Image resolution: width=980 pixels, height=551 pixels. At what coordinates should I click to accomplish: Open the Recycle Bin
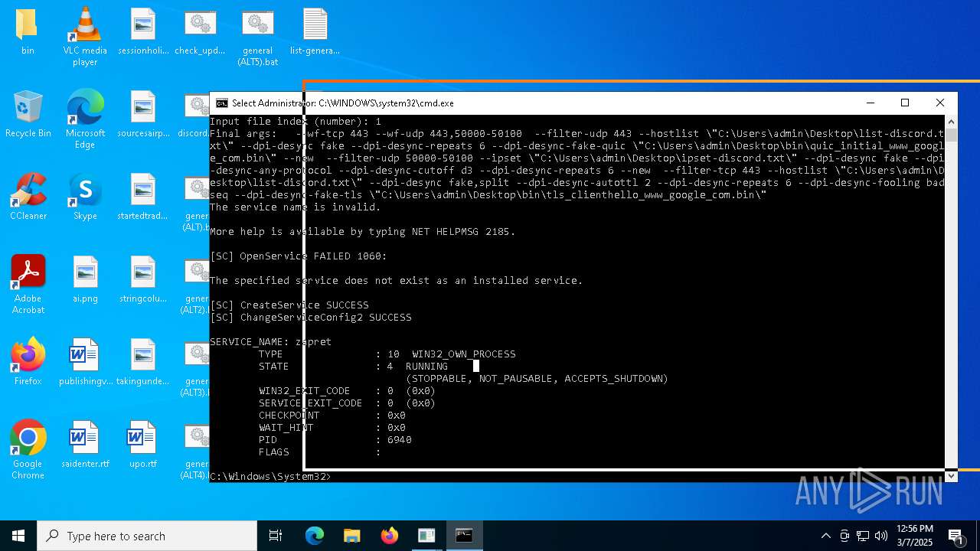tap(28, 113)
